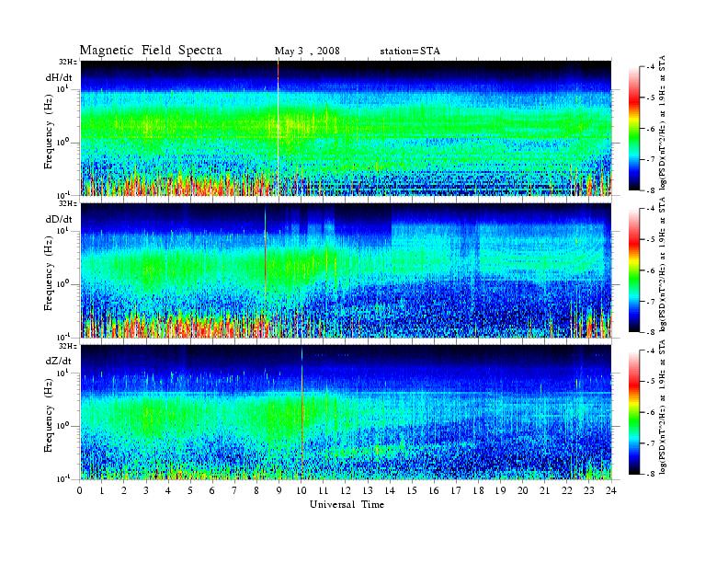The height and width of the screenshot is (563, 728).
Task: Click the "station=STA" label
Action: (410, 52)
